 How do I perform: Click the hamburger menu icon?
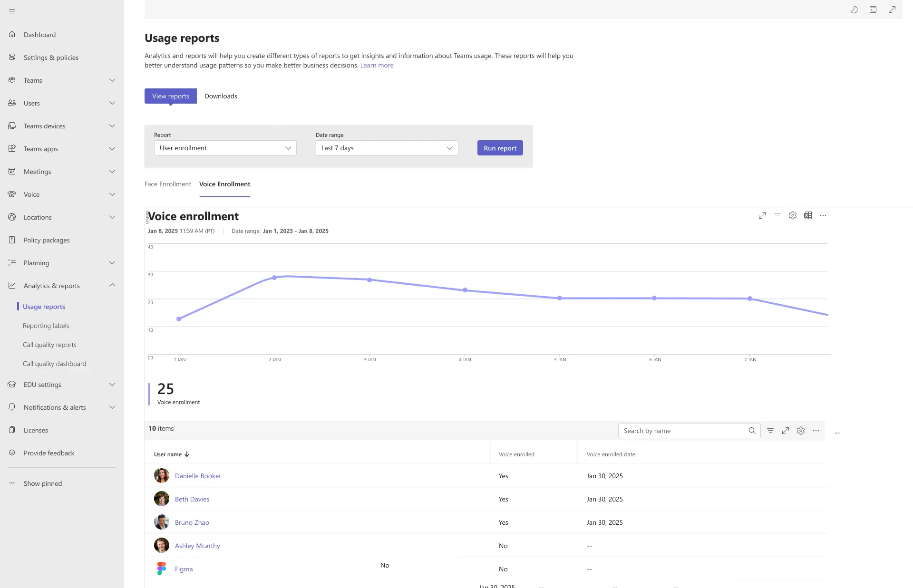coord(12,11)
